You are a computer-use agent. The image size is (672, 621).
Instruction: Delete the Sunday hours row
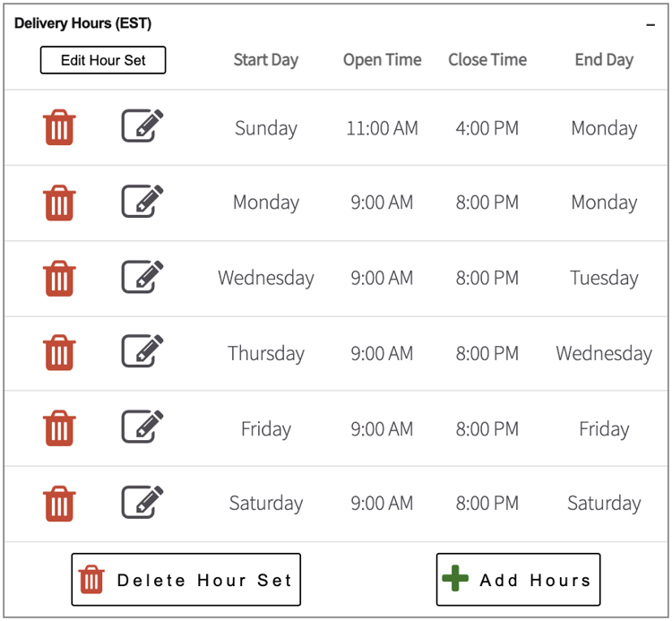coord(59,127)
